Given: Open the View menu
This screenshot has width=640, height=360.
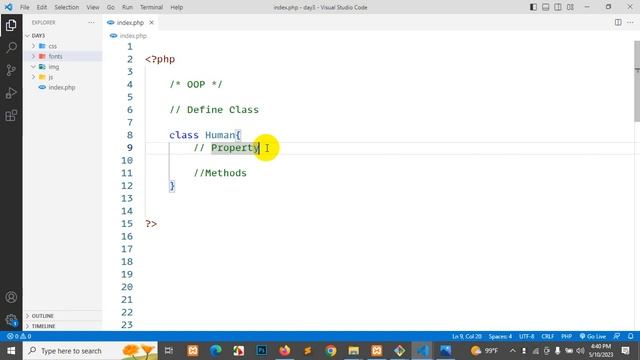Looking at the screenshot, I should [93, 7].
